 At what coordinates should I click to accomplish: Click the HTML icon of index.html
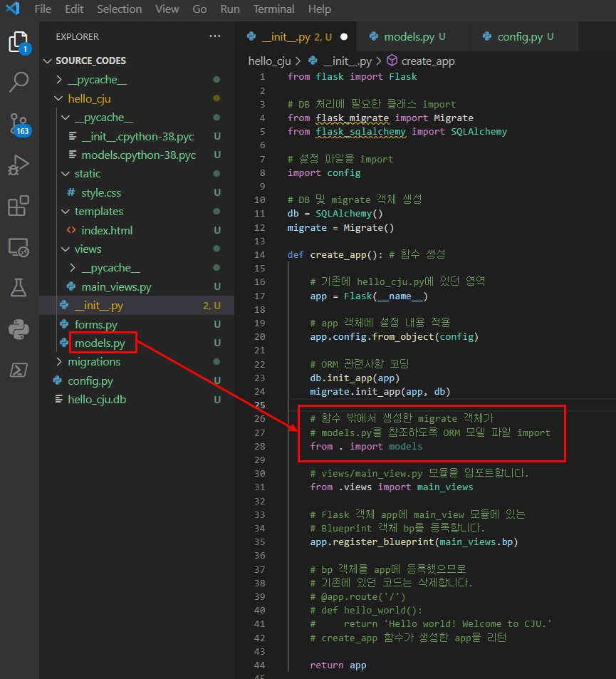click(x=71, y=230)
